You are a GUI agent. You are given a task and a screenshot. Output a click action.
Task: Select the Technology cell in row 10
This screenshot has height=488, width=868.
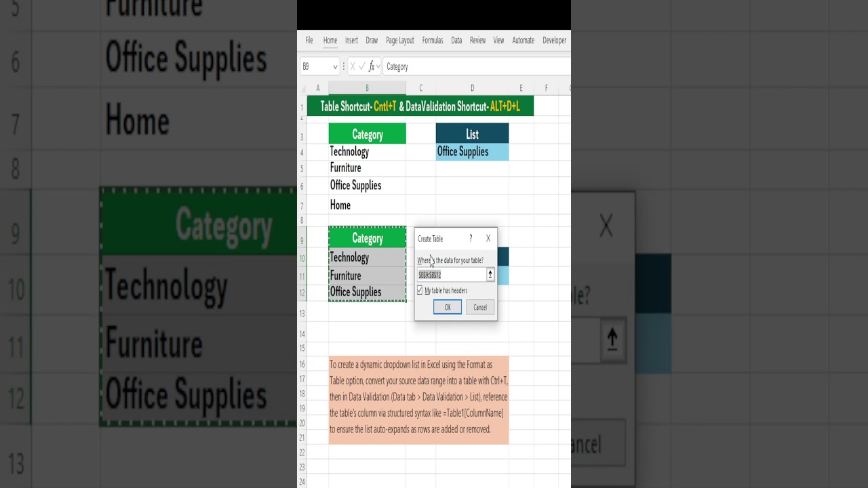pyautogui.click(x=367, y=258)
